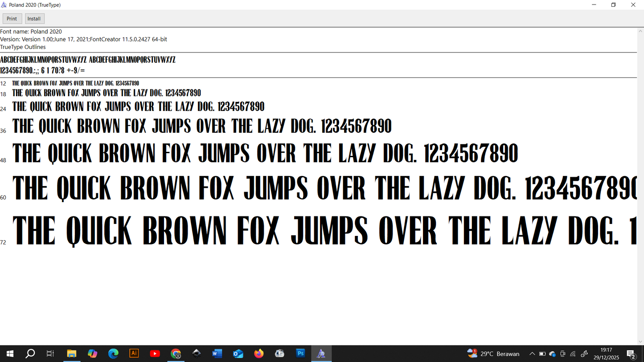
Task: Open taskbar Search
Action: tap(30, 354)
